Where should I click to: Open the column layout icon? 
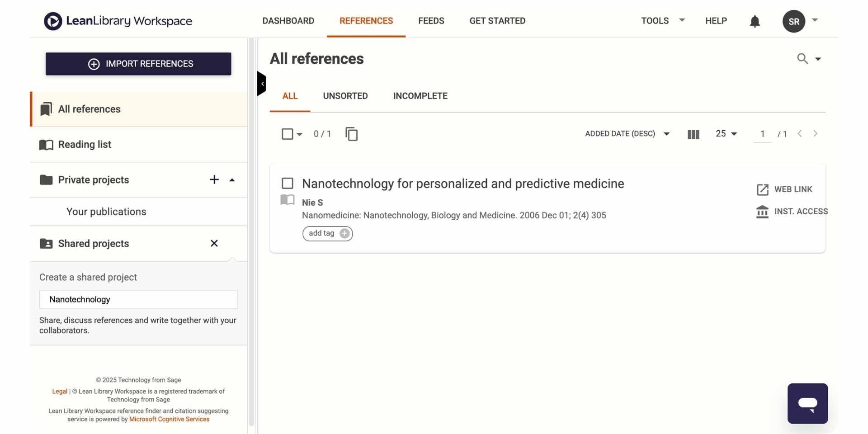pyautogui.click(x=693, y=134)
